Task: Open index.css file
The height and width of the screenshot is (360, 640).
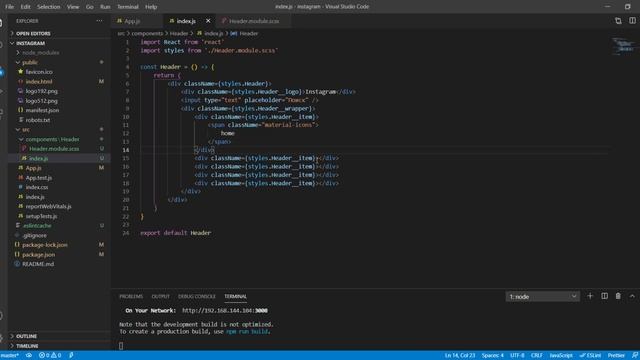Action: [x=37, y=187]
